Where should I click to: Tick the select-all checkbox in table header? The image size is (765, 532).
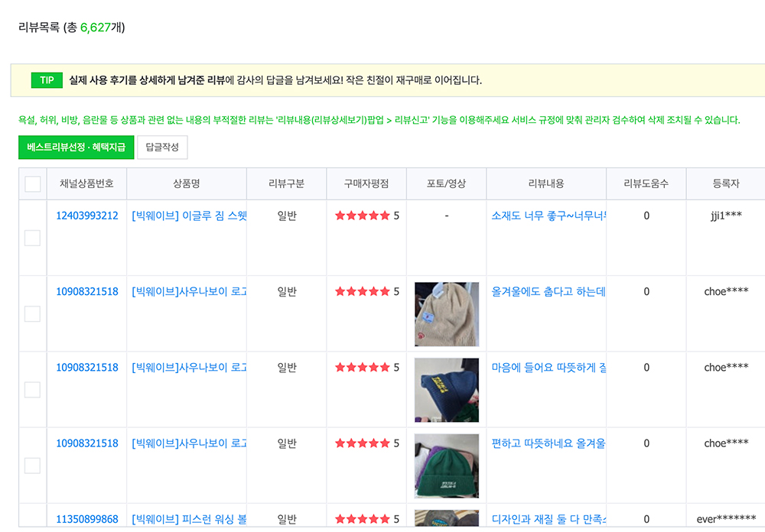tap(33, 184)
